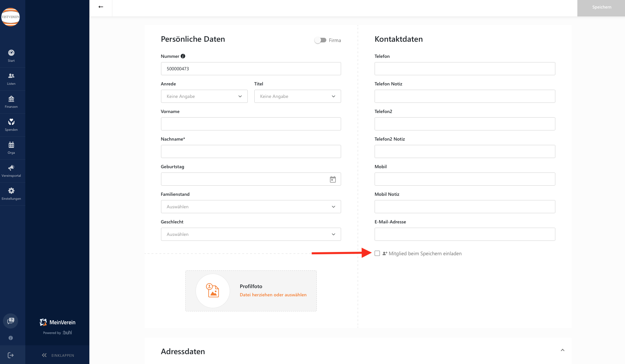
Task: Click the Adressdaten heading
Action: [183, 351]
